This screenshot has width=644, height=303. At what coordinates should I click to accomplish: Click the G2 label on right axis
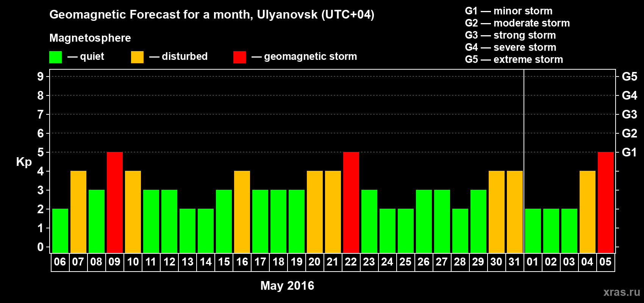click(630, 134)
